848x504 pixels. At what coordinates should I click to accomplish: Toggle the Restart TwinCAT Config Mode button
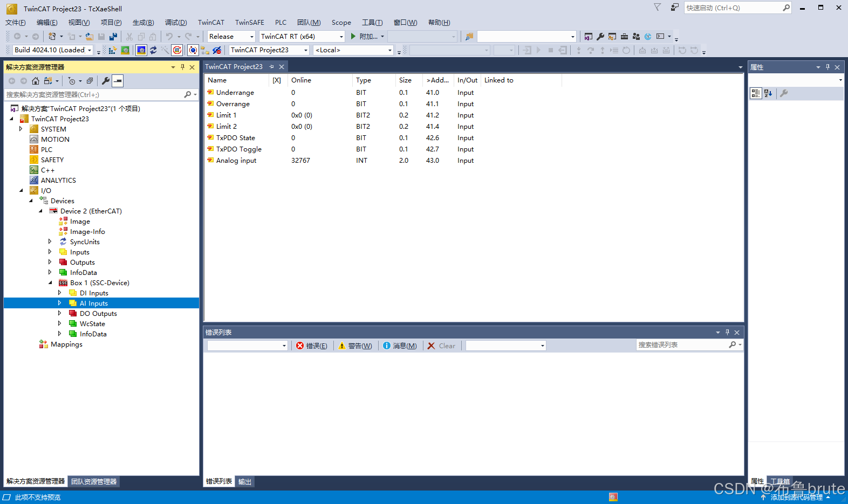coord(141,50)
